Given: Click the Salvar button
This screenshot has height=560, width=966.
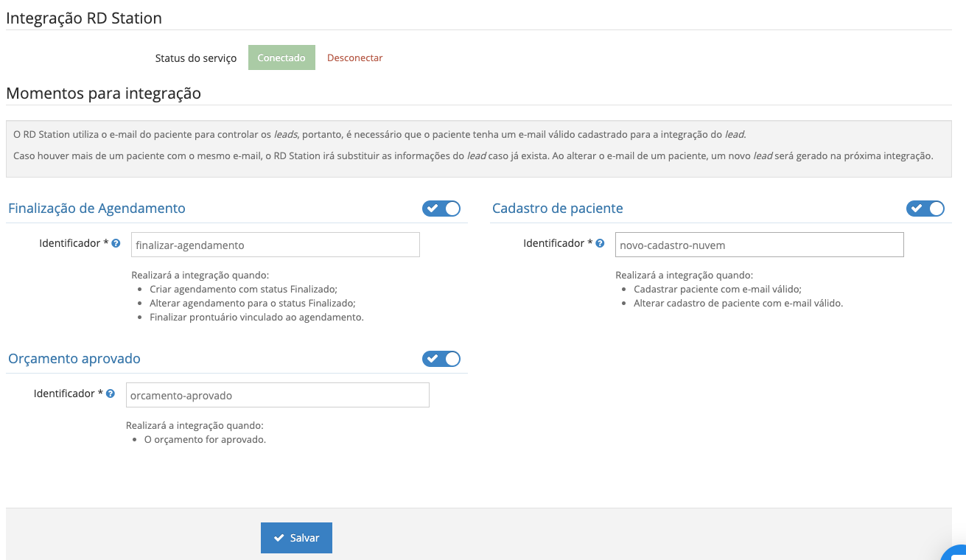Looking at the screenshot, I should (x=296, y=538).
